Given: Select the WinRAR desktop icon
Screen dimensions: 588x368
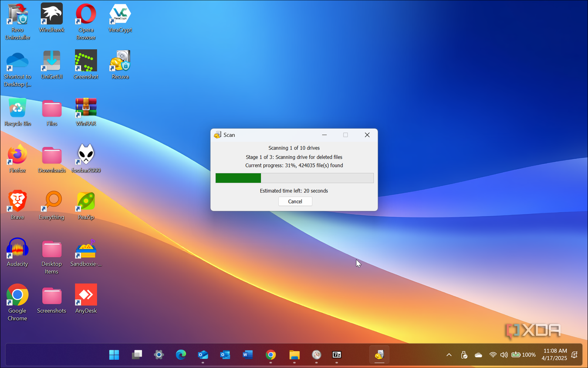Looking at the screenshot, I should [x=86, y=112].
